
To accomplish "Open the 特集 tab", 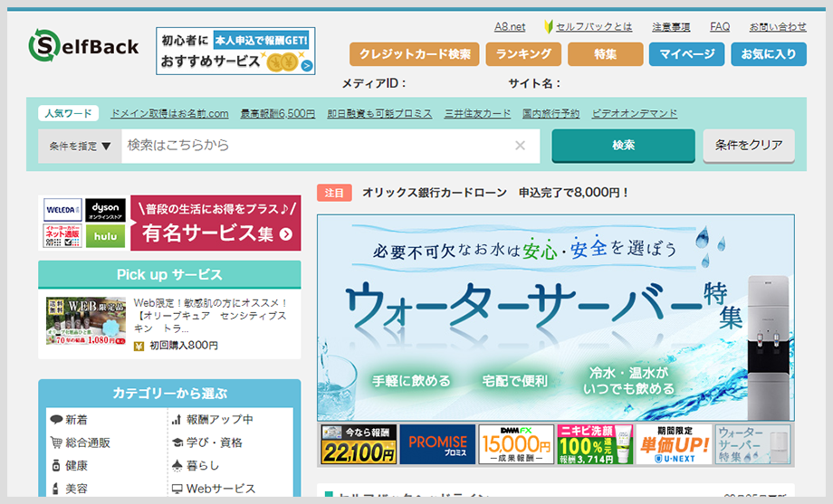I will pos(605,54).
